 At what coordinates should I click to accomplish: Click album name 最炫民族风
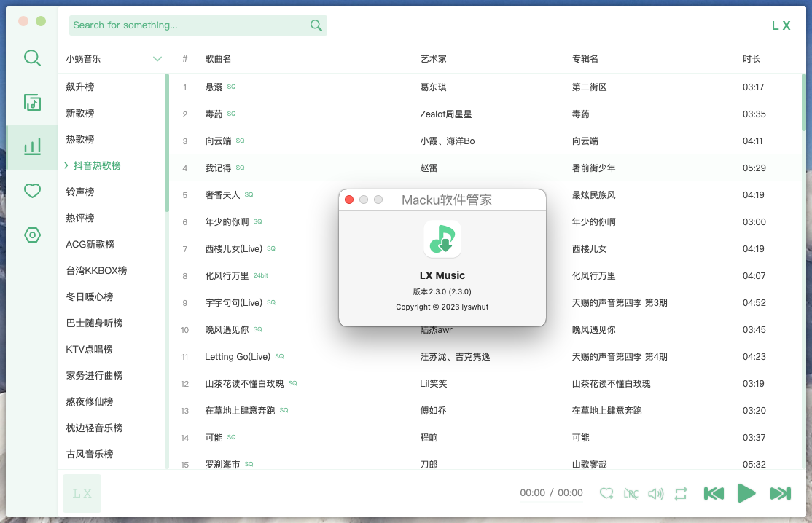pos(593,195)
